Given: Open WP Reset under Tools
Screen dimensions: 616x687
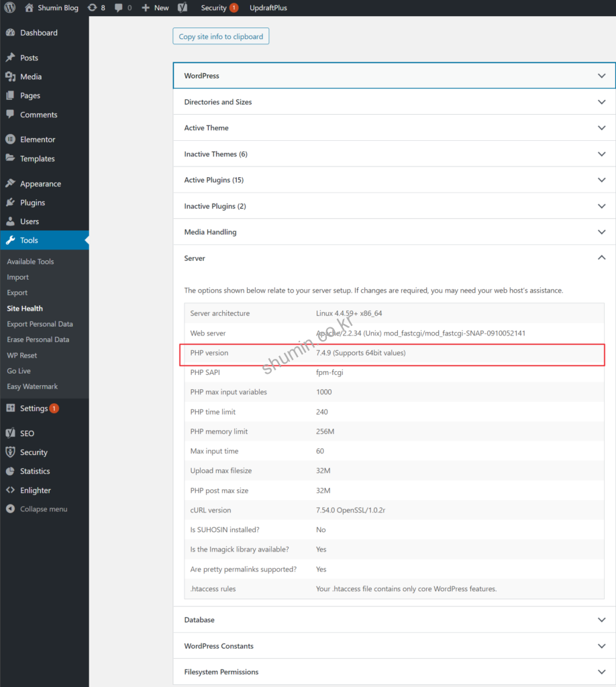Looking at the screenshot, I should coord(22,356).
